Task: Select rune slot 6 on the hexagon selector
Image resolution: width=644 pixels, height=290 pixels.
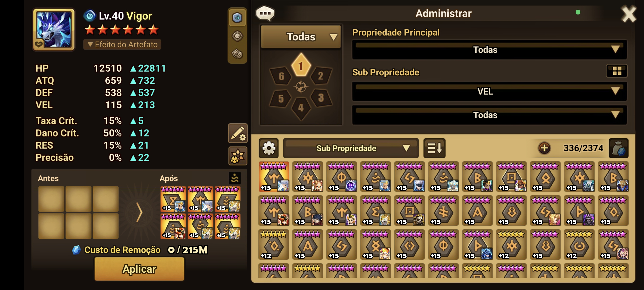Action: 281,76
